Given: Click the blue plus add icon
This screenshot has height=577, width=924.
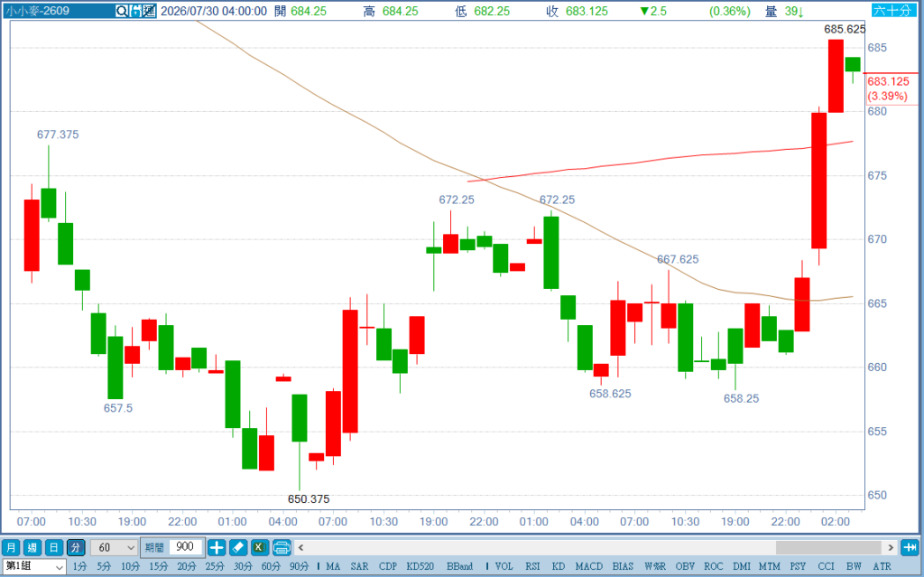Looking at the screenshot, I should [217, 547].
